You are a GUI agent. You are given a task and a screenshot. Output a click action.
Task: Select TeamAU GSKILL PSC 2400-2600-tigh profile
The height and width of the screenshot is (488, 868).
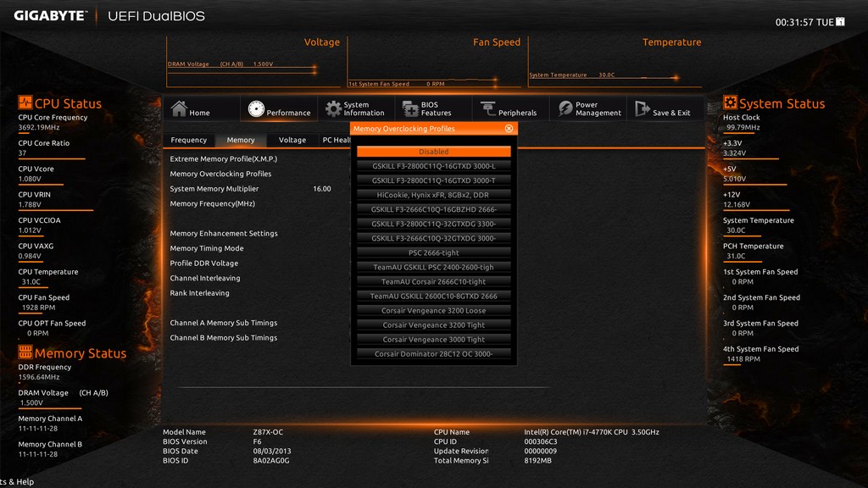pyautogui.click(x=433, y=267)
